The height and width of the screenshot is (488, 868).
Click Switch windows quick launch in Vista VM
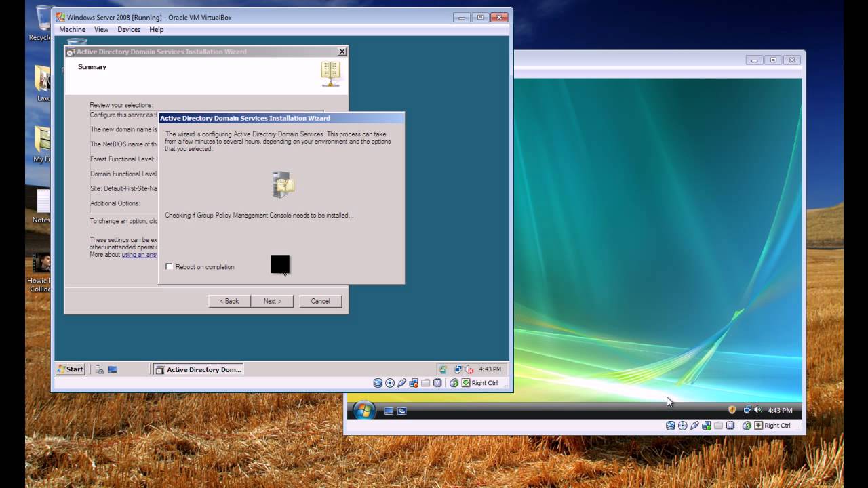[402, 411]
